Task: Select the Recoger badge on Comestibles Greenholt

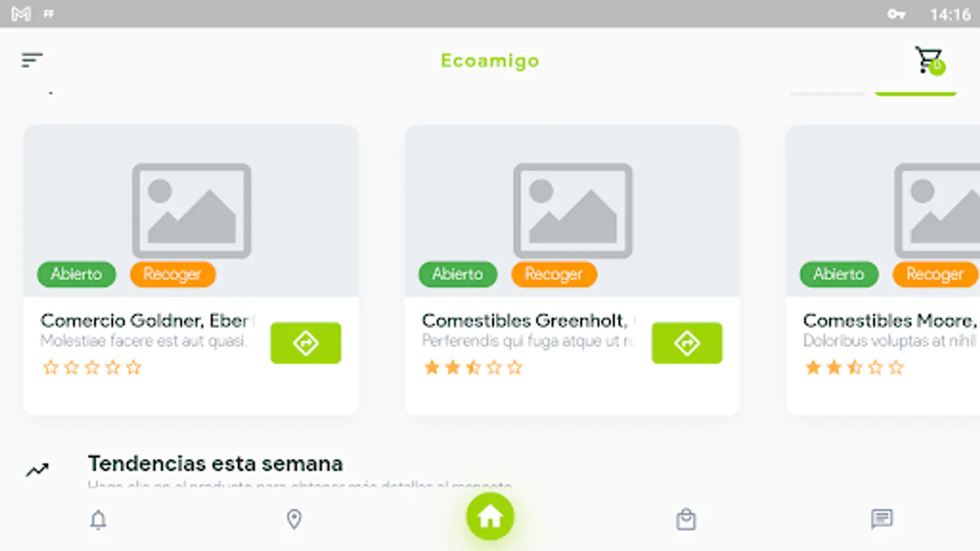Action: click(x=554, y=274)
